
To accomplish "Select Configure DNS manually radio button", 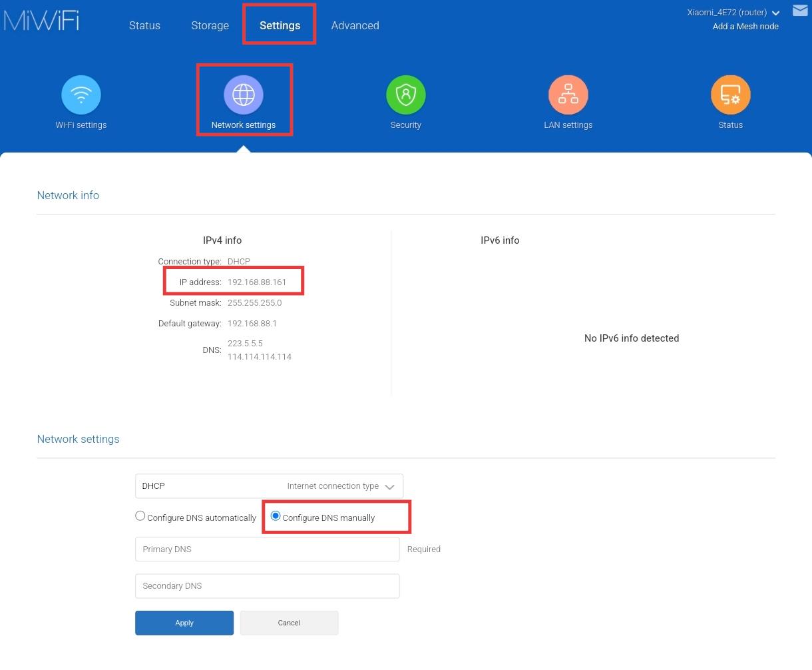I will [276, 516].
